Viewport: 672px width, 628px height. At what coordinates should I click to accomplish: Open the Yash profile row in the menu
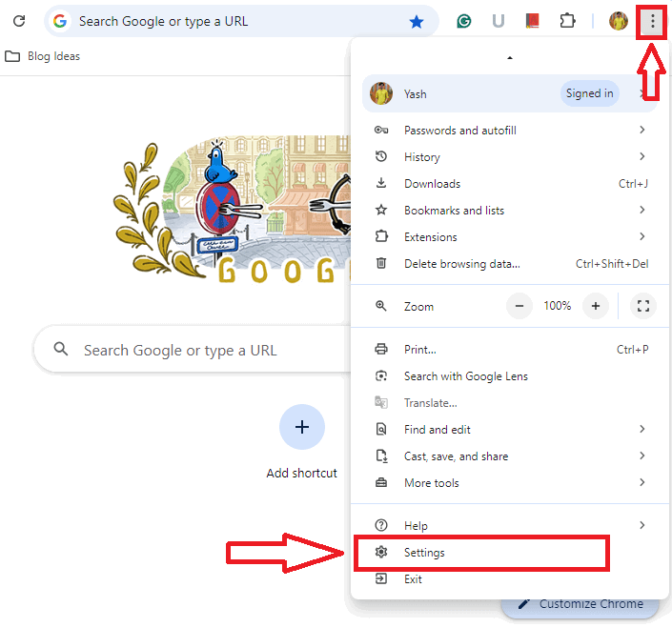click(x=509, y=93)
